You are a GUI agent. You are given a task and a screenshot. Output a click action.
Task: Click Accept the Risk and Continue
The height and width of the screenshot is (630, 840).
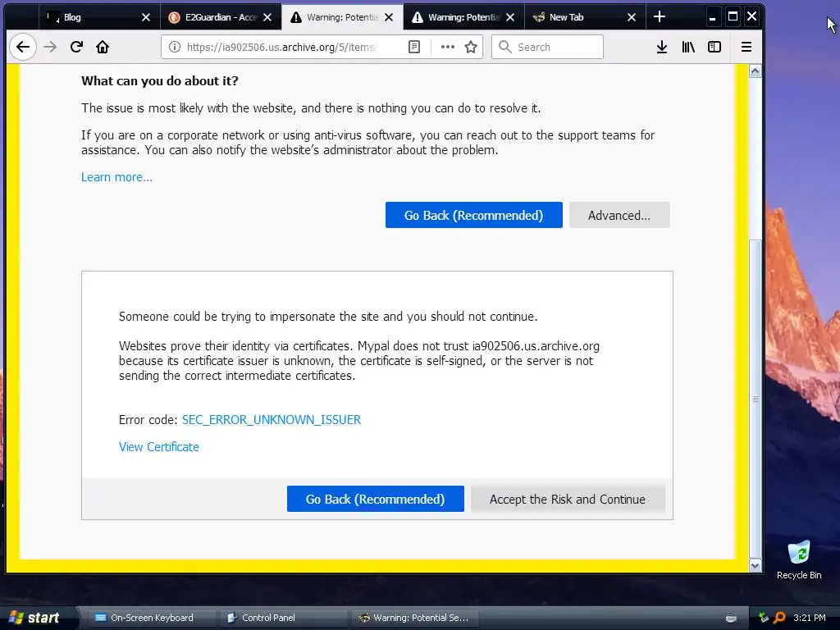568,499
